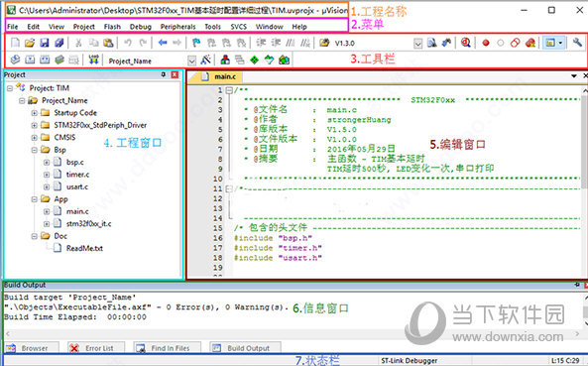Screen dimensions: 588x366
Task: Switch to the Error List tab
Action: pyautogui.click(x=96, y=348)
